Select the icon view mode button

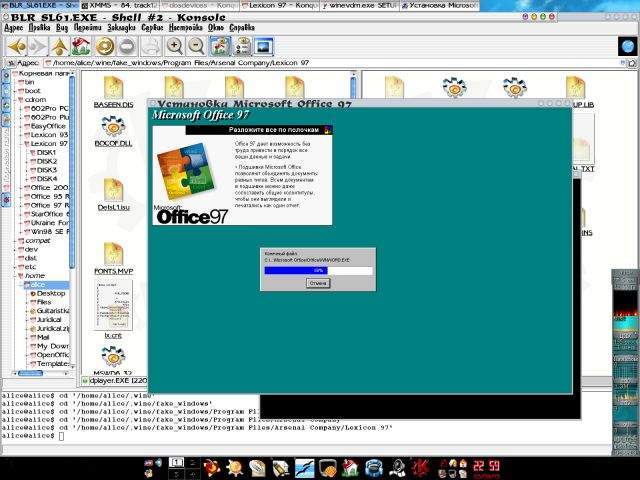[x=221, y=46]
